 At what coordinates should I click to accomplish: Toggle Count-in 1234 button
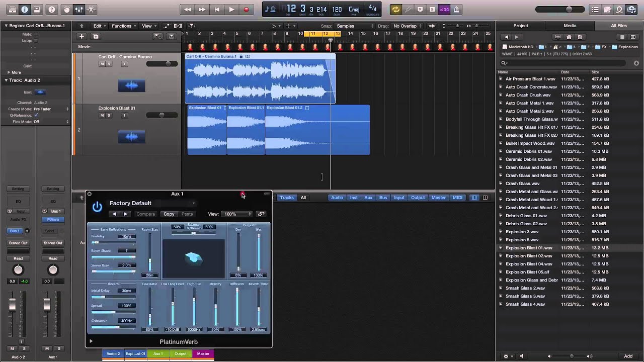click(444, 10)
